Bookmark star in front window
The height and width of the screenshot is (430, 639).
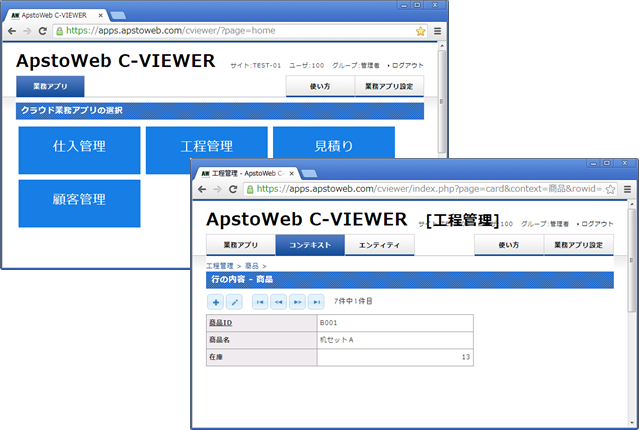click(x=610, y=189)
